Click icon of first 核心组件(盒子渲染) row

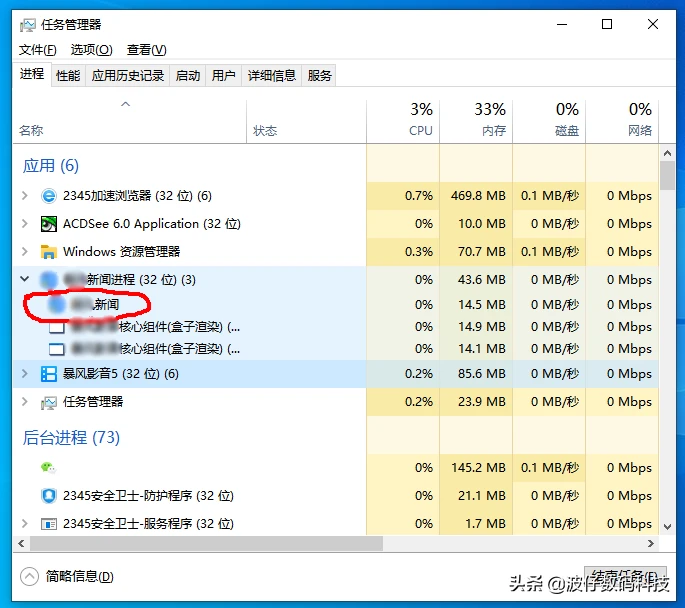[57, 327]
